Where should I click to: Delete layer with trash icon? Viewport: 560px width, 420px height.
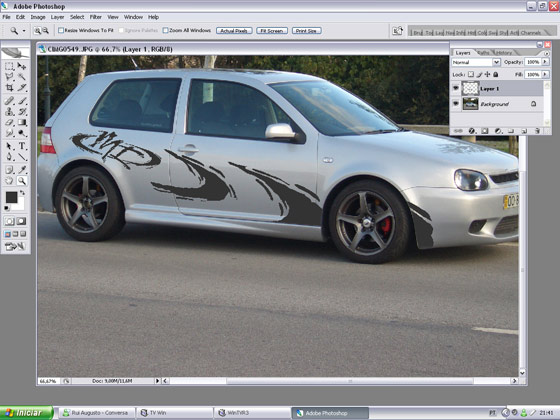tap(537, 131)
